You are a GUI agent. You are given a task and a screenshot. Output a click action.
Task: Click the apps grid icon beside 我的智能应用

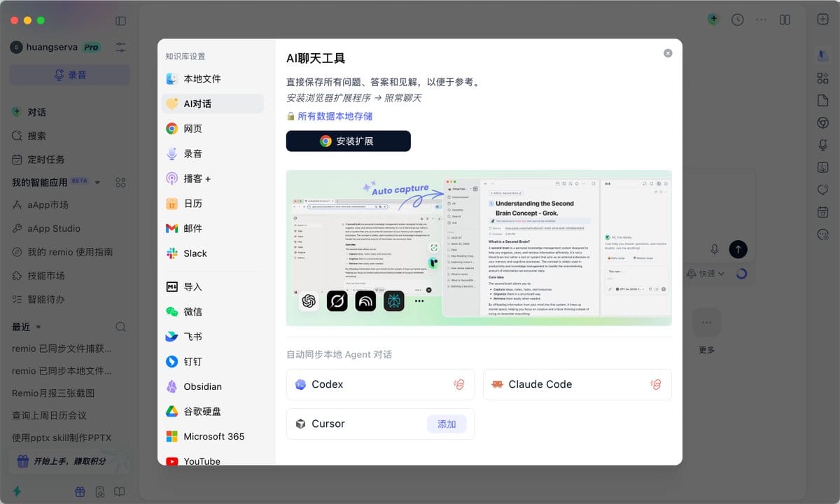(x=121, y=183)
